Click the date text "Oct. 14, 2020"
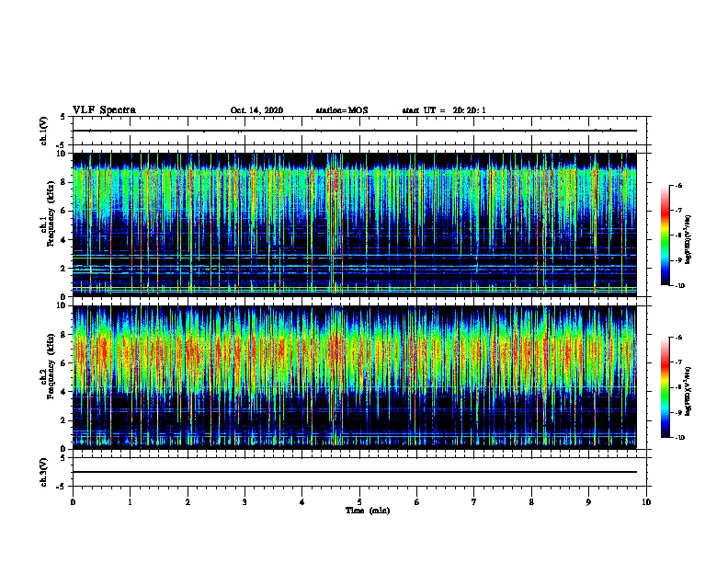The height and width of the screenshot is (563, 728). point(256,110)
